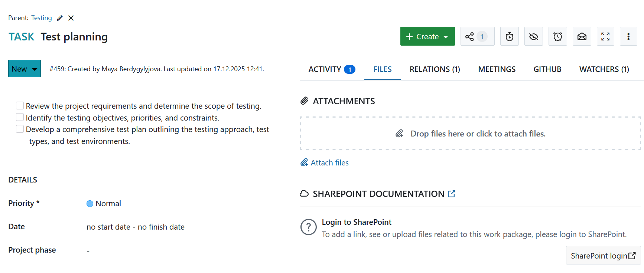
Task: Open the GitHub tab
Action: click(547, 69)
